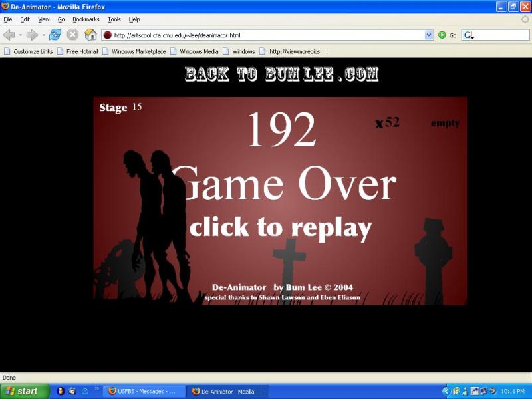532x399 pixels.
Task: Open the search engine selector dropdown
Action: point(469,35)
